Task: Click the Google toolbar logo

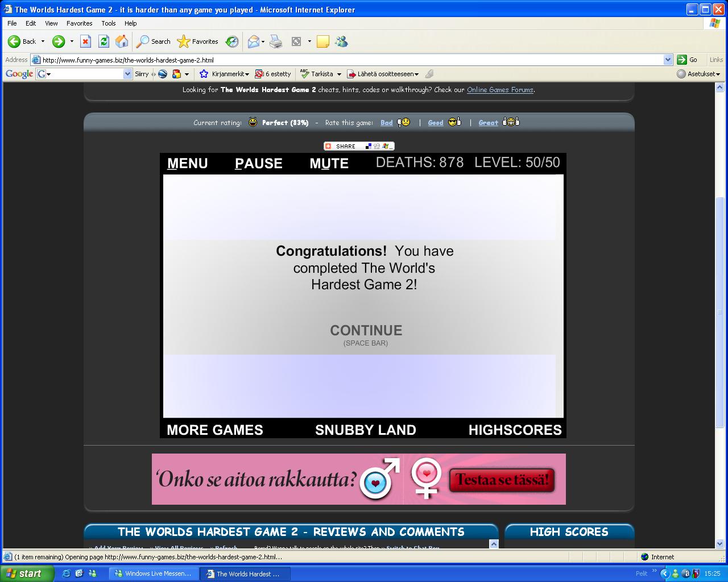Action: pyautogui.click(x=19, y=74)
